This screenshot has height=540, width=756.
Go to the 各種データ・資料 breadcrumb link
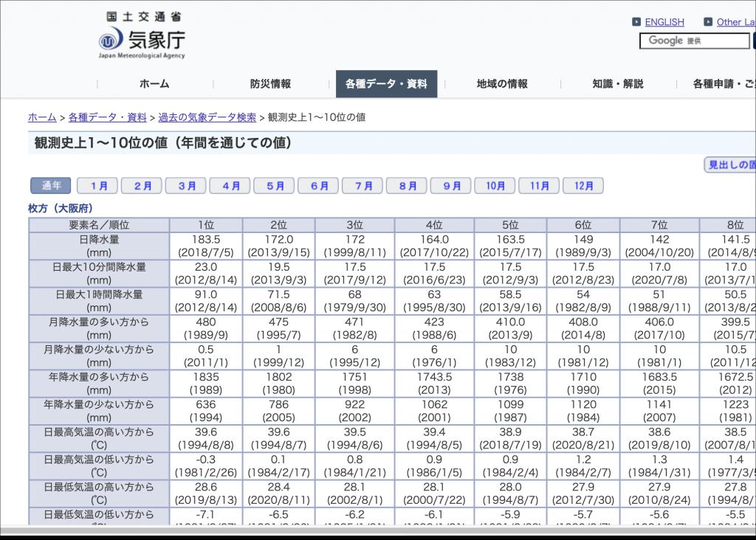(107, 117)
